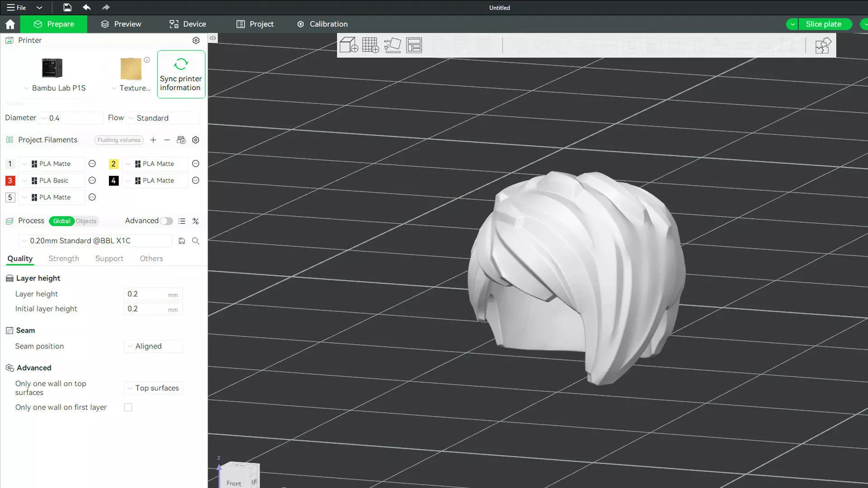The height and width of the screenshot is (488, 868).
Task: Open the Quality settings tab
Action: point(20,258)
